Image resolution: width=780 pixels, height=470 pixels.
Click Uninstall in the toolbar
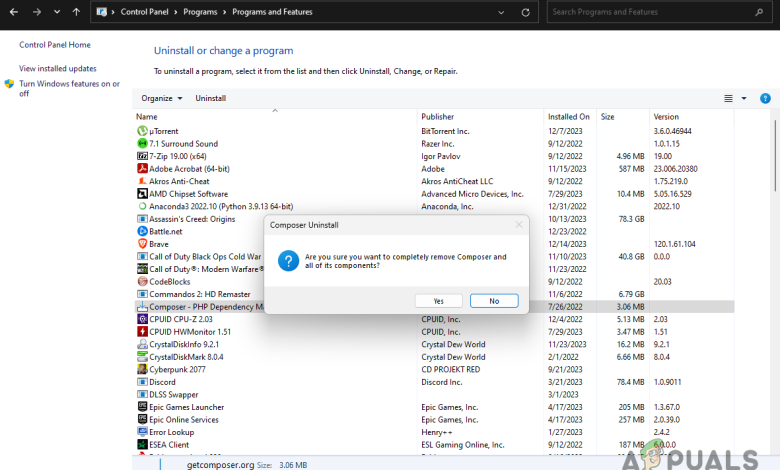pos(210,99)
